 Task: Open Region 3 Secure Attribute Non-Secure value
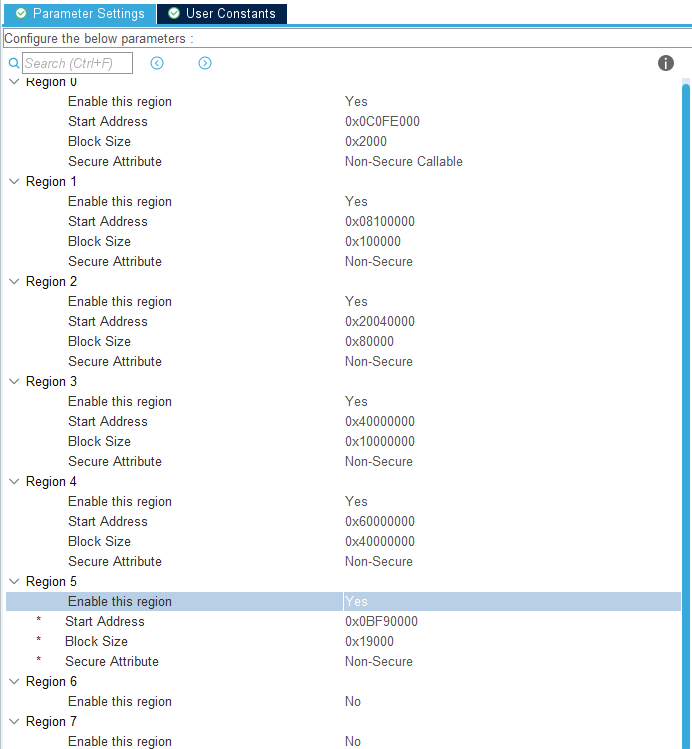pyautogui.click(x=379, y=461)
